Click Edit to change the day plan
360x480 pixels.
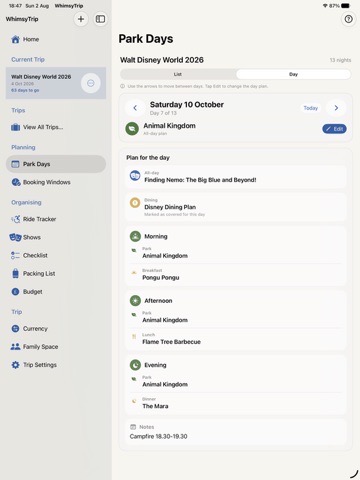click(x=334, y=129)
